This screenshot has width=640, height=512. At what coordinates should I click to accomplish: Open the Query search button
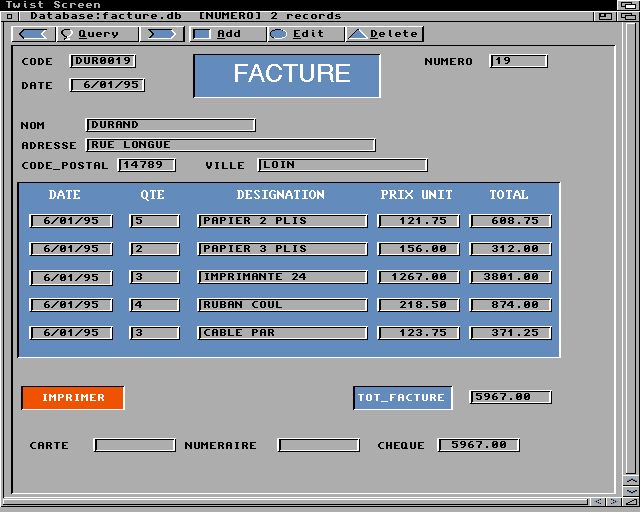click(97, 34)
